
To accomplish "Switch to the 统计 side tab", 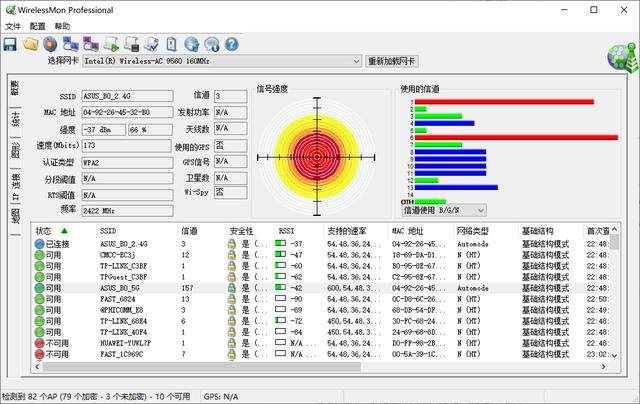I will point(15,119).
